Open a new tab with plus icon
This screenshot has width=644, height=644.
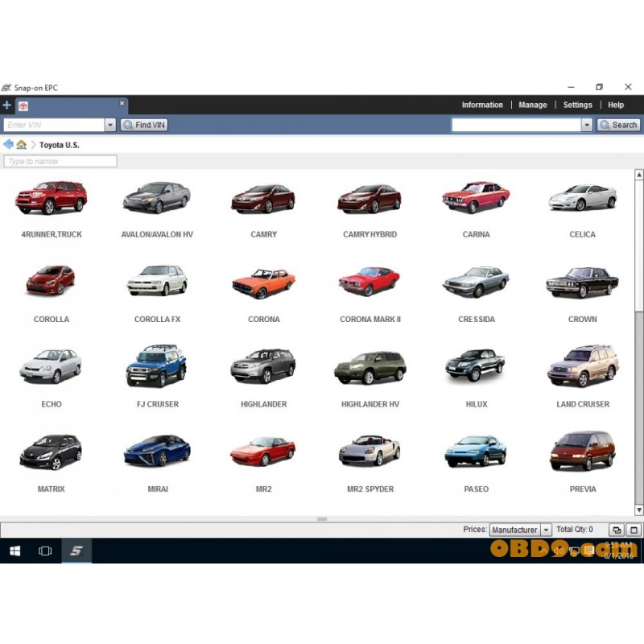point(7,105)
